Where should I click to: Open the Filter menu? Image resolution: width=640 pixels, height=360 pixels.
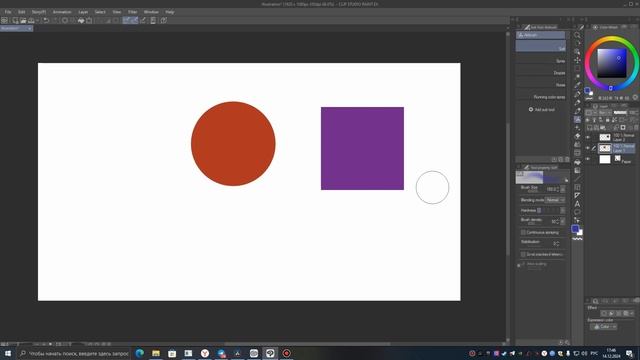click(x=133, y=12)
